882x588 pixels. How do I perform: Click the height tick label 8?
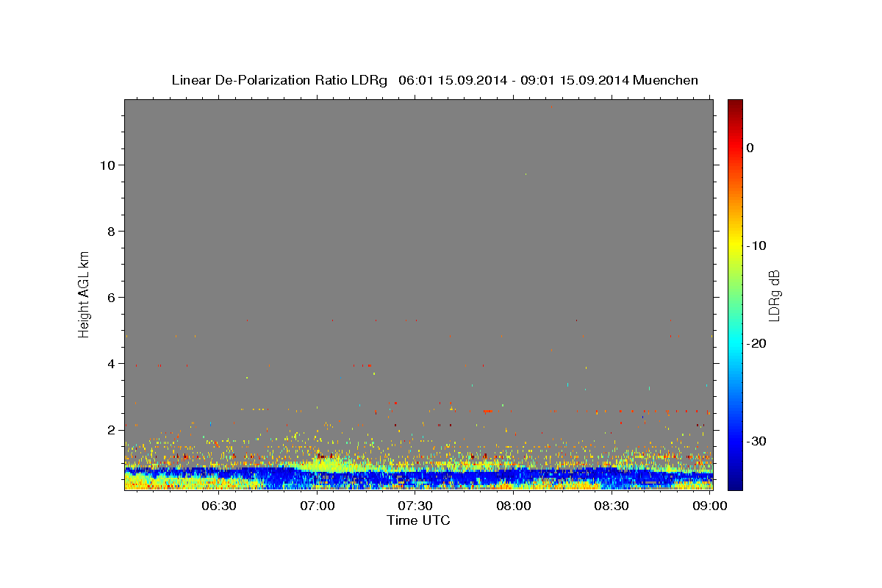(x=112, y=231)
